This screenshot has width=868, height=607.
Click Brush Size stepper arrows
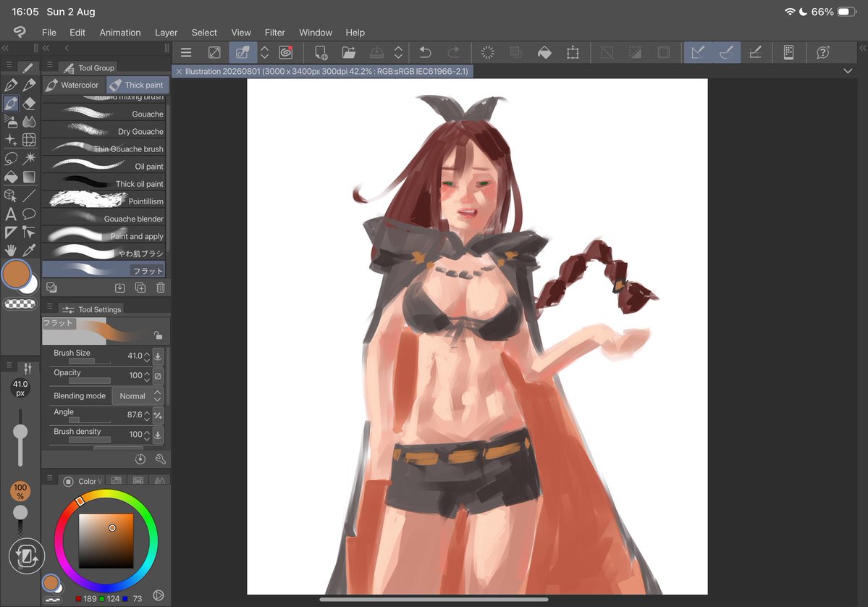(x=147, y=356)
